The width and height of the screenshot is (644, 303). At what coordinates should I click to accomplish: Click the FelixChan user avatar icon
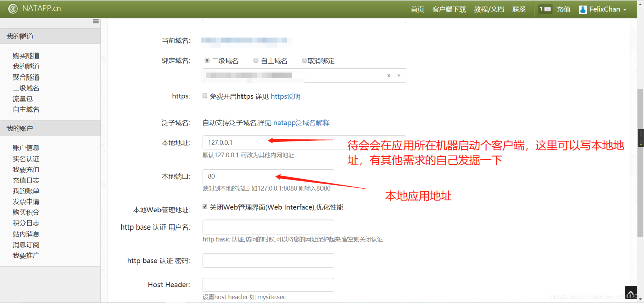tap(583, 9)
